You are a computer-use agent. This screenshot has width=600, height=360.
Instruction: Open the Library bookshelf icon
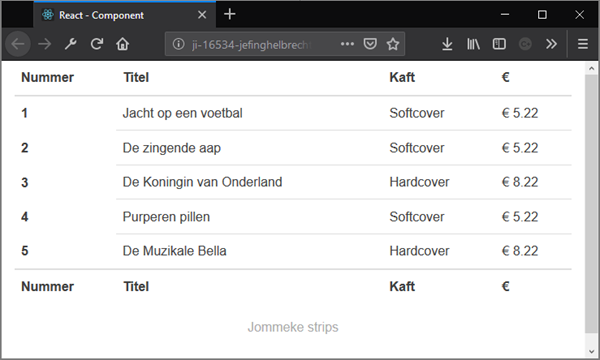click(473, 44)
